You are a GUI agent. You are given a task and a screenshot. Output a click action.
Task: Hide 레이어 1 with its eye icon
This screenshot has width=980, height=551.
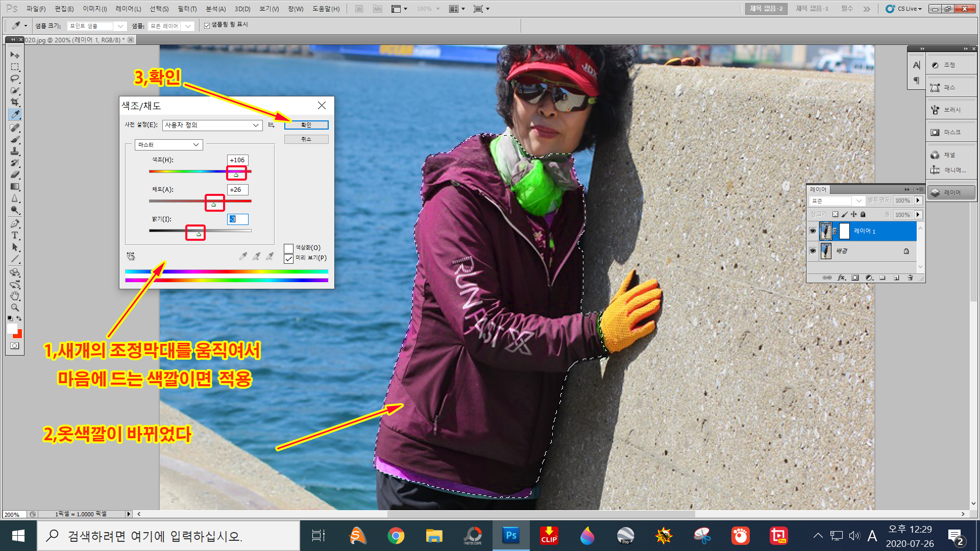813,231
